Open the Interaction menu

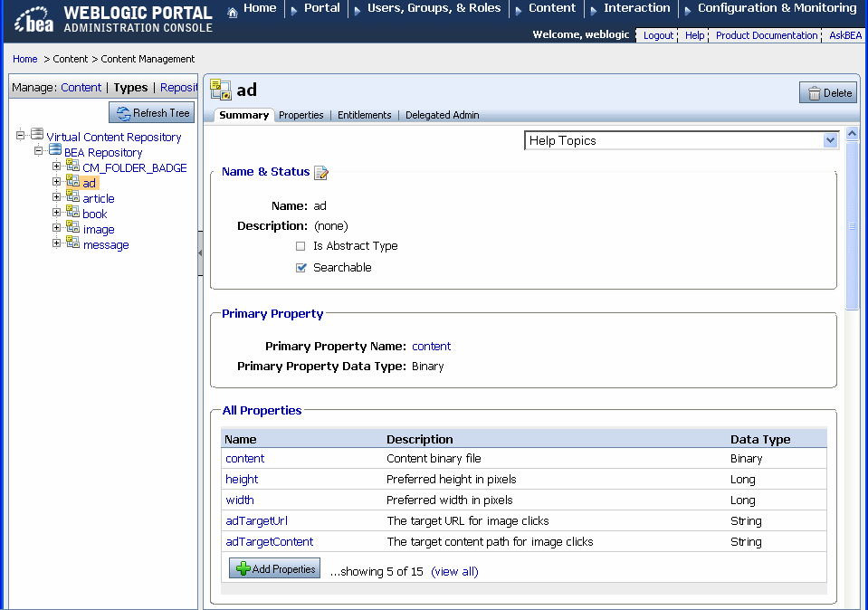(x=636, y=8)
